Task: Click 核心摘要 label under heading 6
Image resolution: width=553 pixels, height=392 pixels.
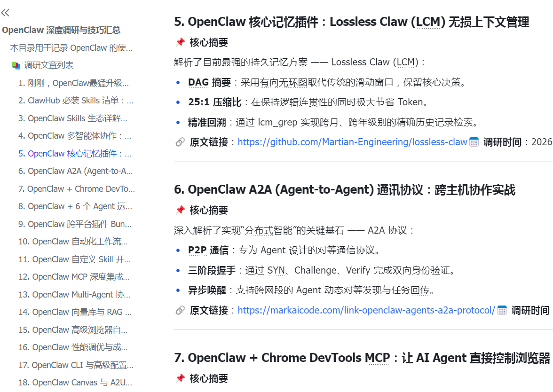Action: (x=209, y=211)
